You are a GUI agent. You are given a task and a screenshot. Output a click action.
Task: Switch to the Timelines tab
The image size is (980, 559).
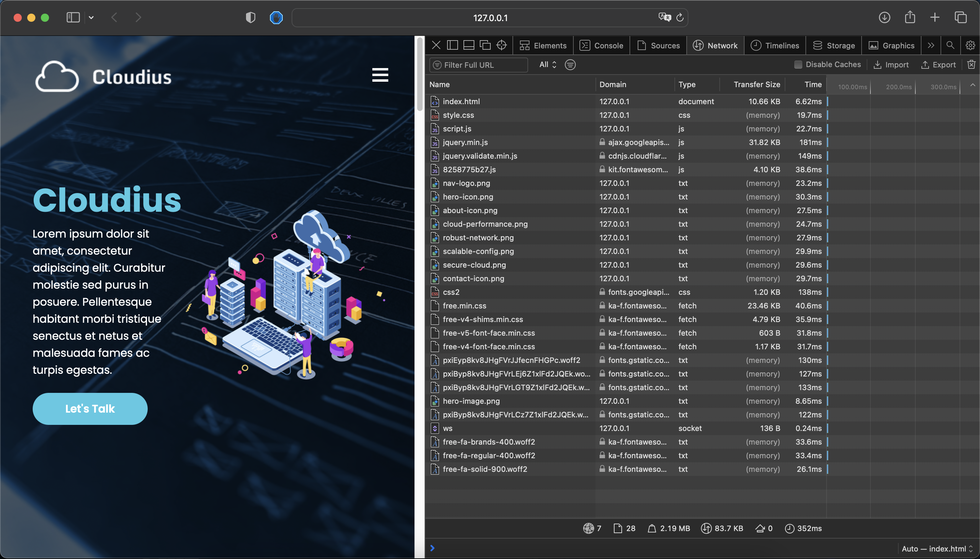coord(775,45)
